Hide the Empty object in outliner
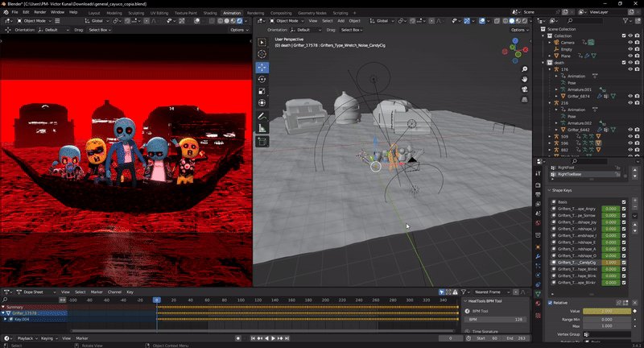This screenshot has height=348, width=644. tap(630, 49)
